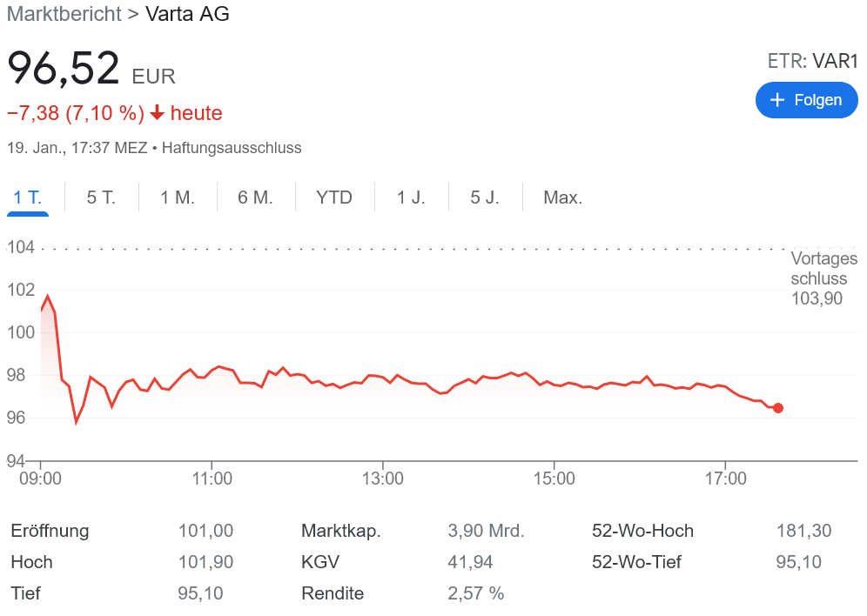Switch to the Max. time range
Image resolution: width=867 pixels, height=616 pixels.
[x=562, y=198]
